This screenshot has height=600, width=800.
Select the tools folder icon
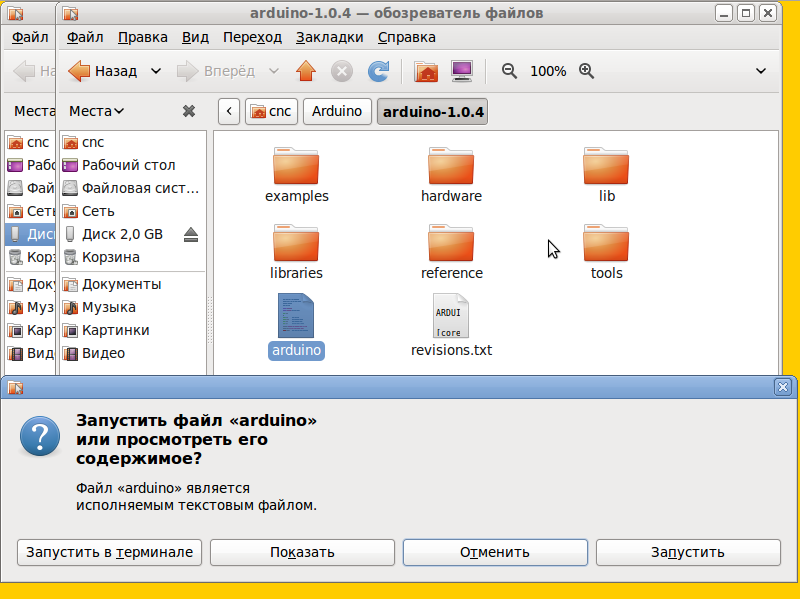click(x=606, y=243)
